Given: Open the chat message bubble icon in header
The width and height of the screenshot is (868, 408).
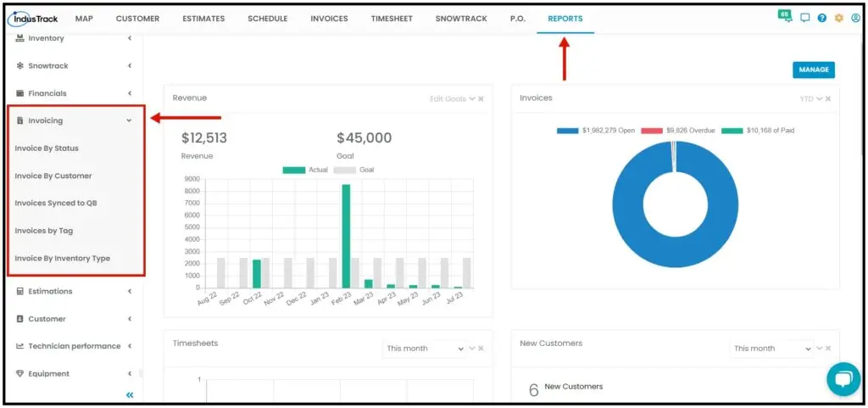Looking at the screenshot, I should click(x=805, y=19).
